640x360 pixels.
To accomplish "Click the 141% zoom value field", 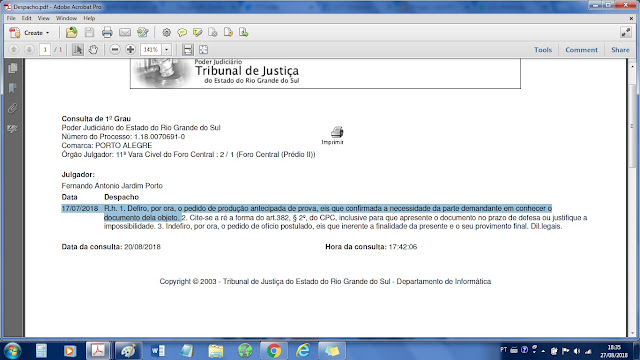I will (x=151, y=50).
